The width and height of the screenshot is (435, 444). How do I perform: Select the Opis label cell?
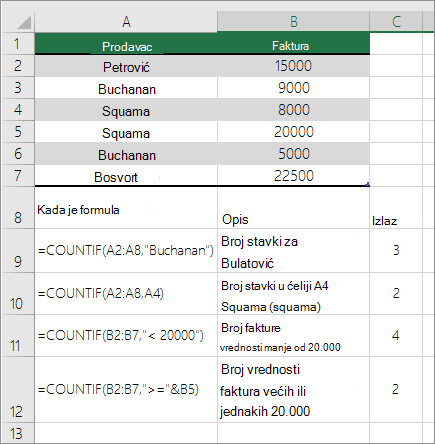point(293,208)
